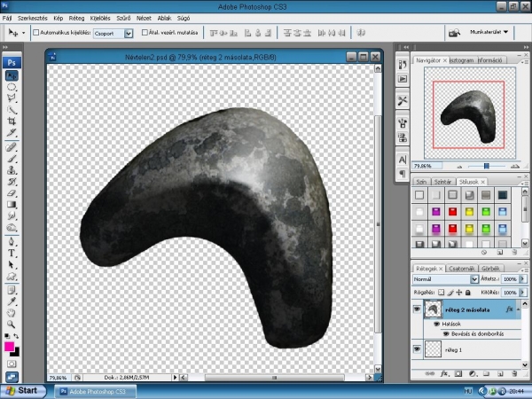Toggle Quick Mask mode

(12, 364)
